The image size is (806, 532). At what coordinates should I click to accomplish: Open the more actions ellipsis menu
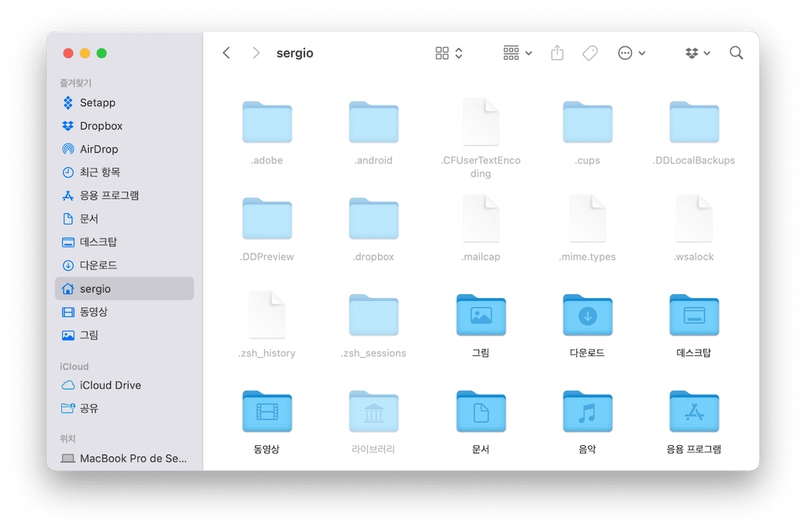[x=631, y=53]
